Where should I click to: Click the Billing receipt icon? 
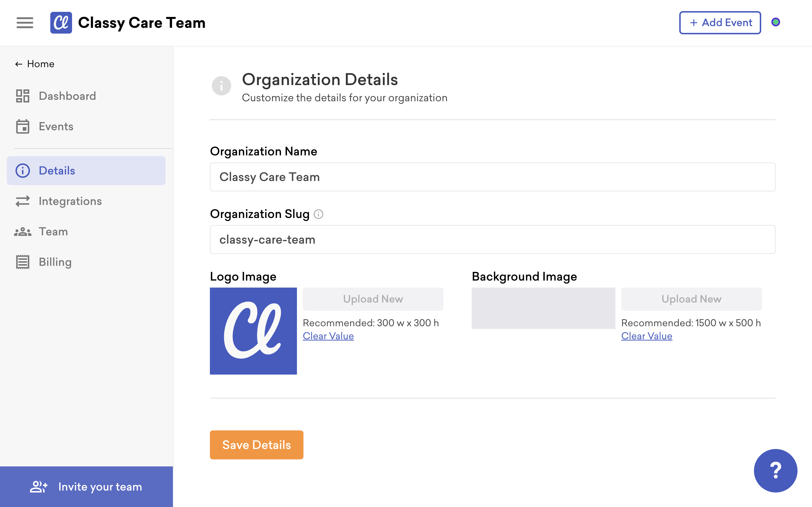coord(22,262)
